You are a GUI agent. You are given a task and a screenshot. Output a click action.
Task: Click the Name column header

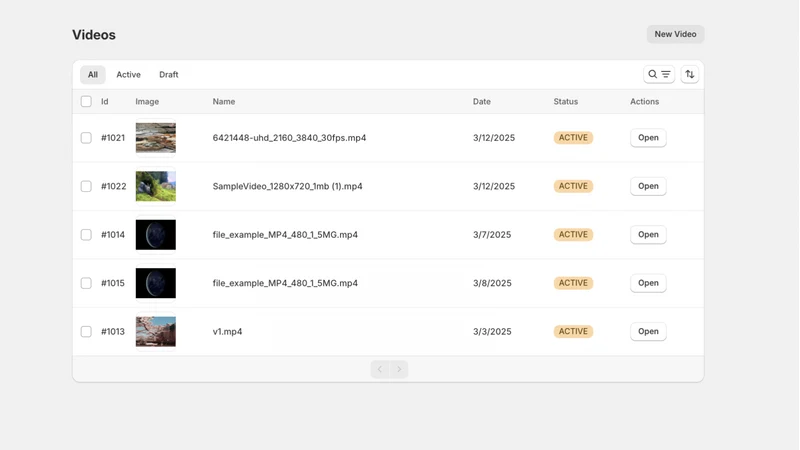(x=224, y=102)
